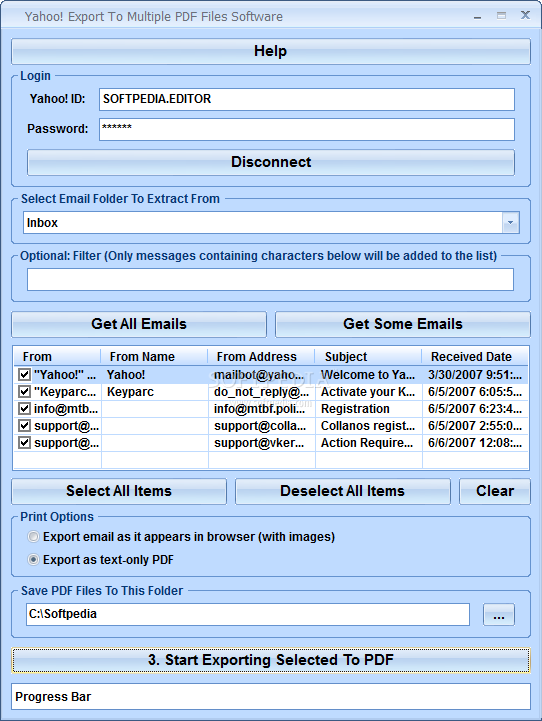Image resolution: width=542 pixels, height=721 pixels.
Task: Sort by the Subject column header
Action: click(368, 357)
